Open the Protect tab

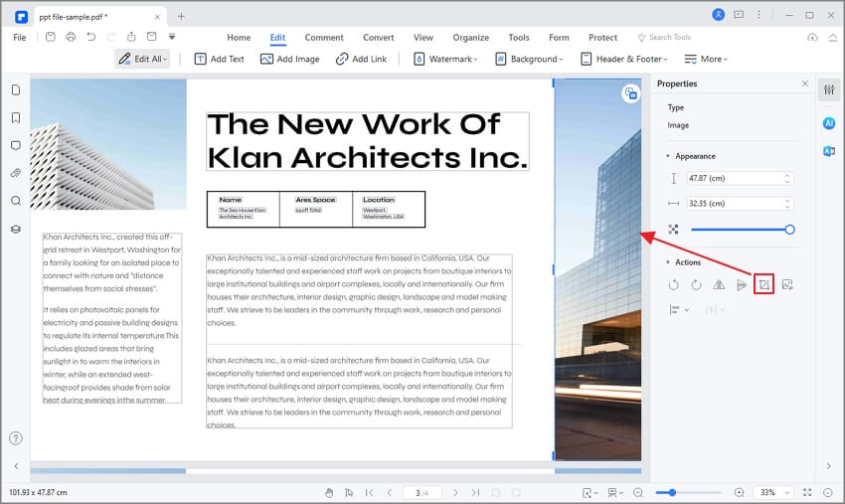click(x=602, y=37)
